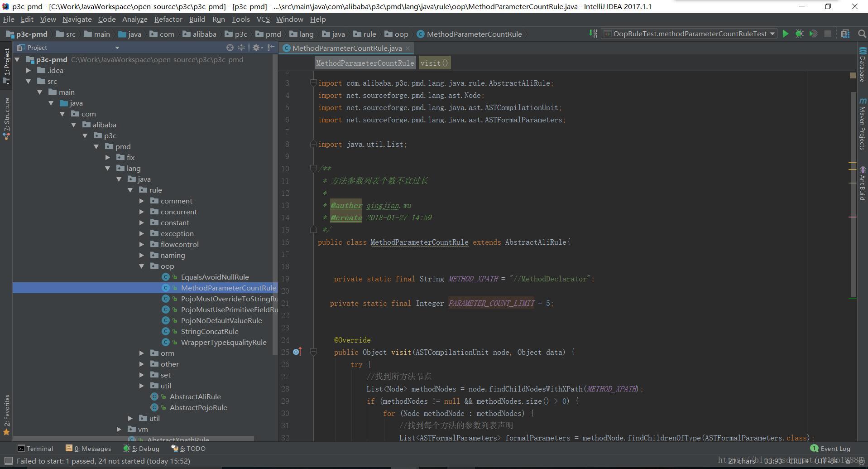Click the visit() structure breadcrumb
This screenshot has height=469, width=868.
434,63
